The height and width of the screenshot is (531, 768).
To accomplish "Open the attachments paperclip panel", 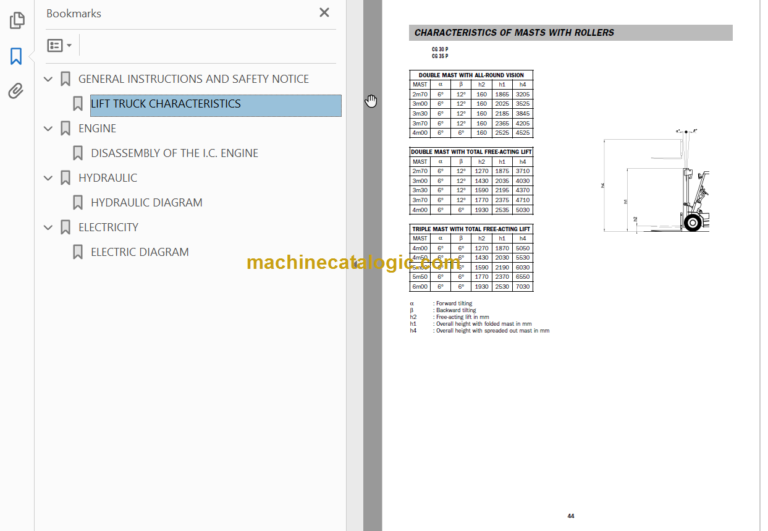I will [16, 91].
